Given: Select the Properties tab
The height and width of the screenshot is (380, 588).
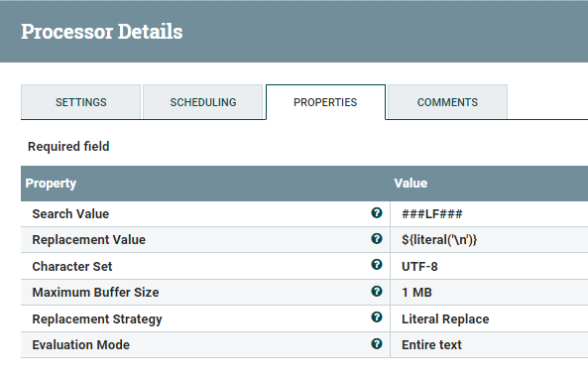Looking at the screenshot, I should coord(325,102).
